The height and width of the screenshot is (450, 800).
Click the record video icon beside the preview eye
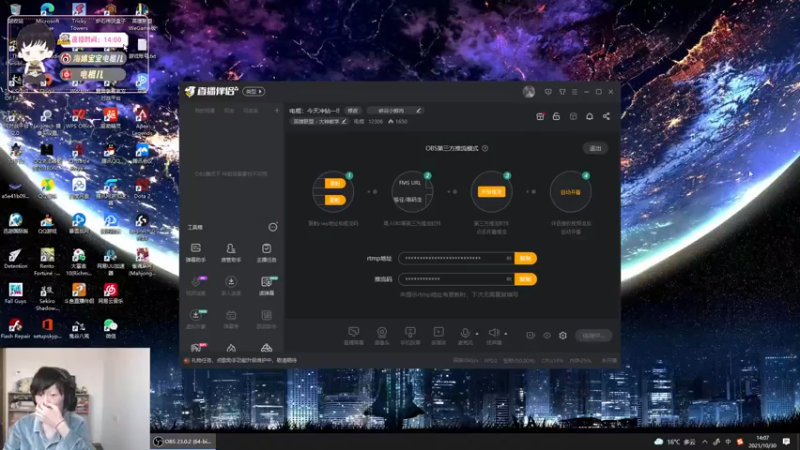click(531, 335)
